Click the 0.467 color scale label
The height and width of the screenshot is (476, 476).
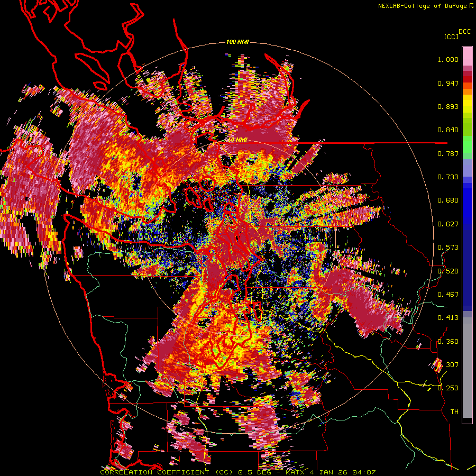448,294
